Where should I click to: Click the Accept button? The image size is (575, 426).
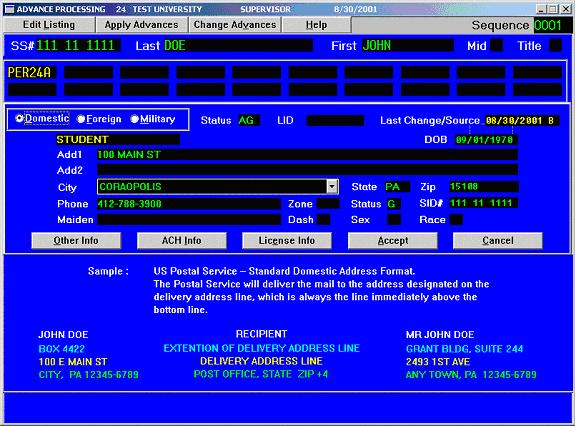pos(393,240)
